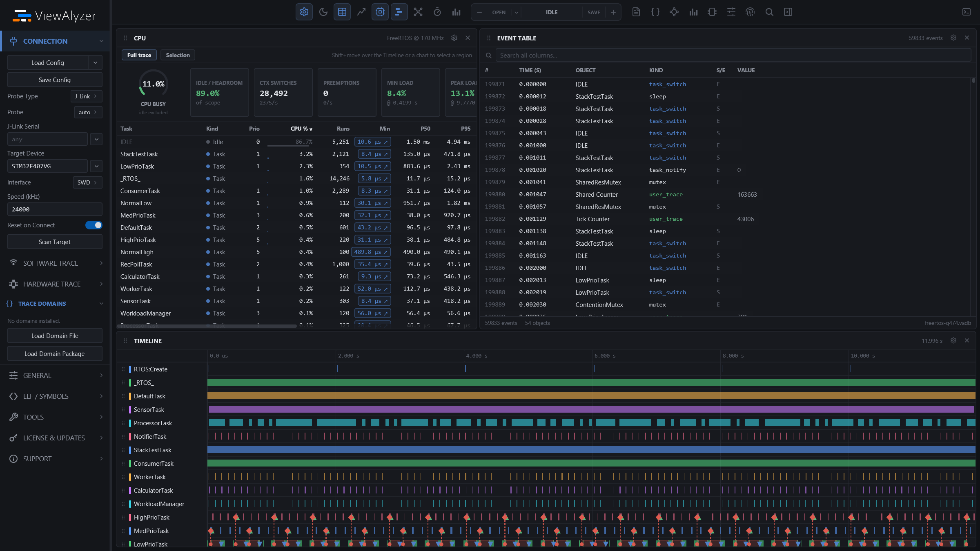
Task: Click RTOS:Create marker at 2.000 s
Action: (337, 369)
